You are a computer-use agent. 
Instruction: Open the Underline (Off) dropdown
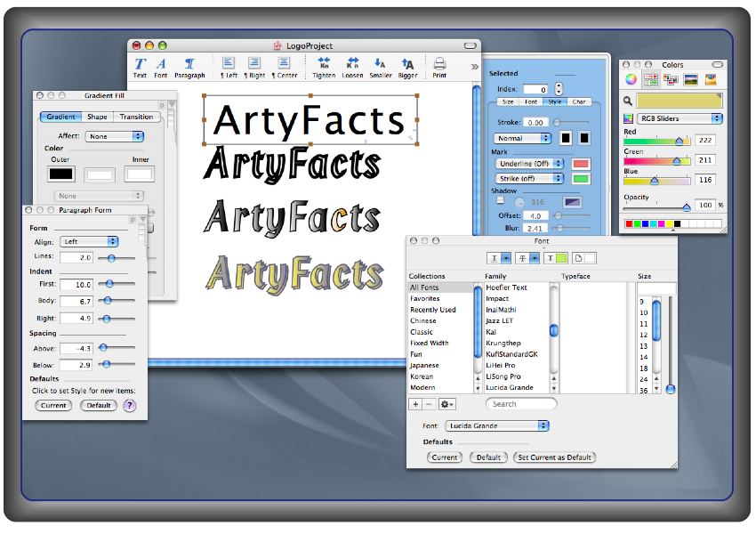tap(529, 164)
